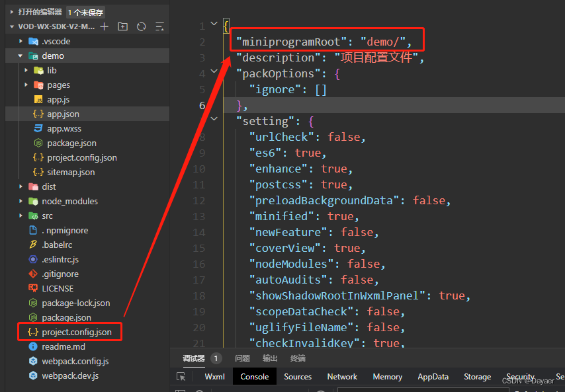This screenshot has width=565, height=392.
Task: Open demo folder's project.config.json file
Action: 82,158
